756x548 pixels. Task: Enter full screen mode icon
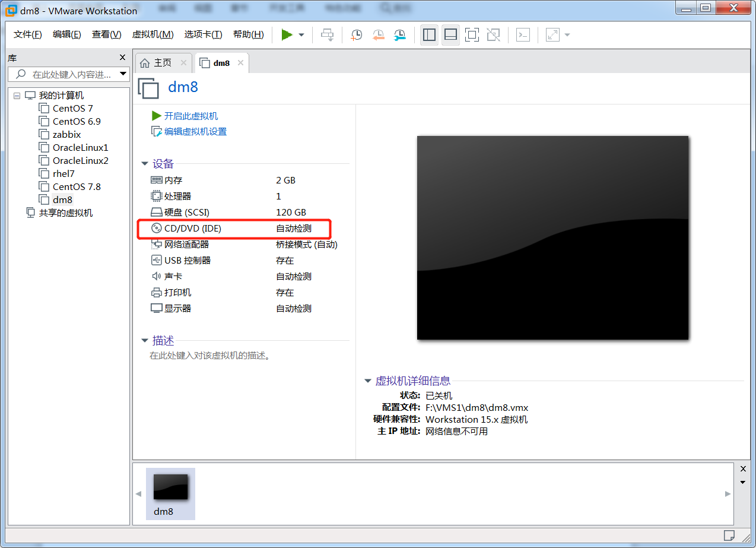point(472,35)
